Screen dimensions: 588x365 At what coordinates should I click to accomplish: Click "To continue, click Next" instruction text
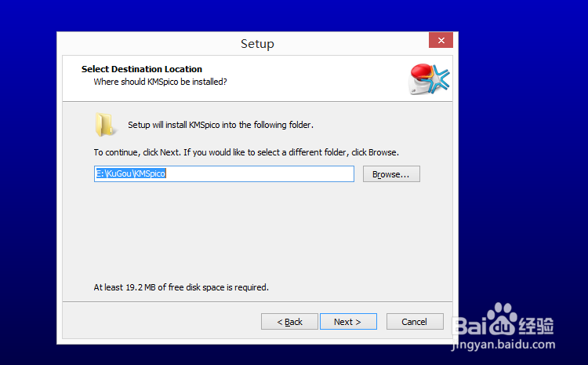click(x=246, y=152)
